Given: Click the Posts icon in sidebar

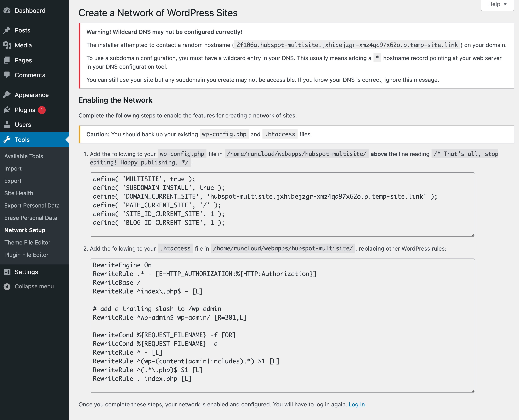Looking at the screenshot, I should pyautogui.click(x=6, y=30).
